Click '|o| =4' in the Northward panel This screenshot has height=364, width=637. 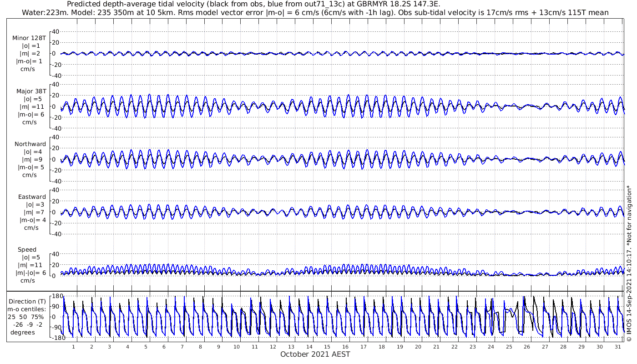point(33,152)
